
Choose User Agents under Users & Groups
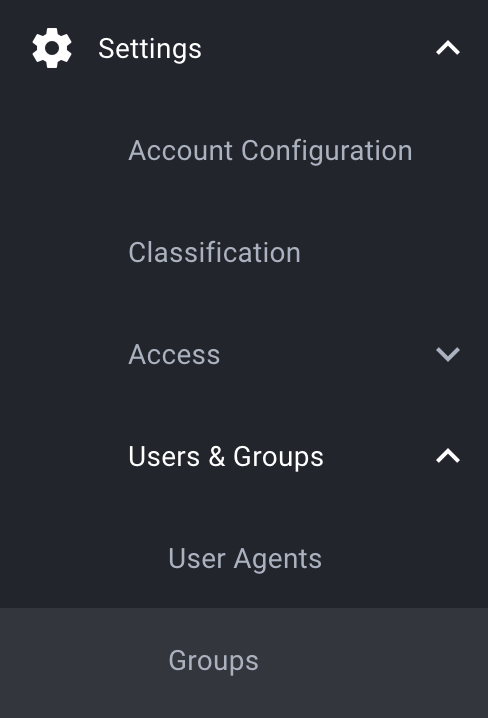(245, 559)
